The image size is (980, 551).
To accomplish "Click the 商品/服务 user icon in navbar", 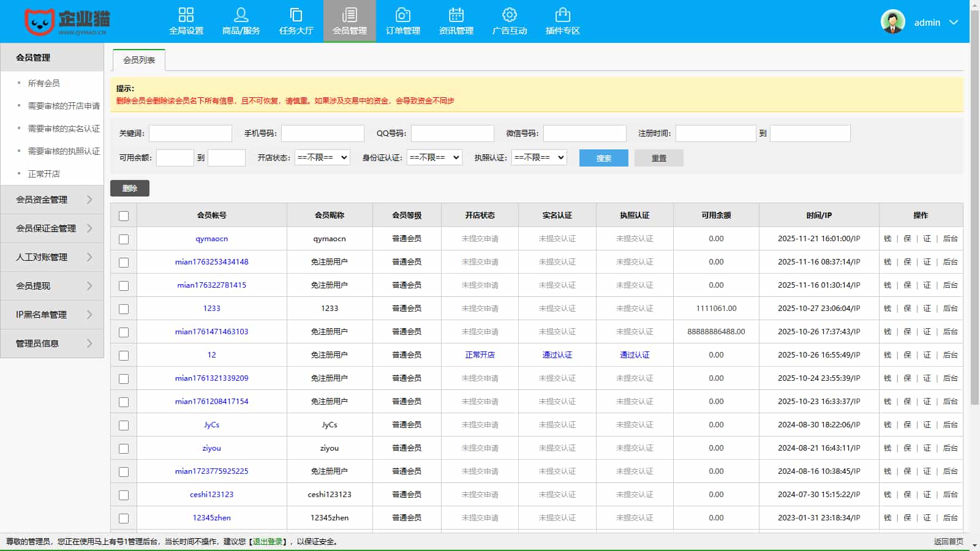I will coord(241,15).
